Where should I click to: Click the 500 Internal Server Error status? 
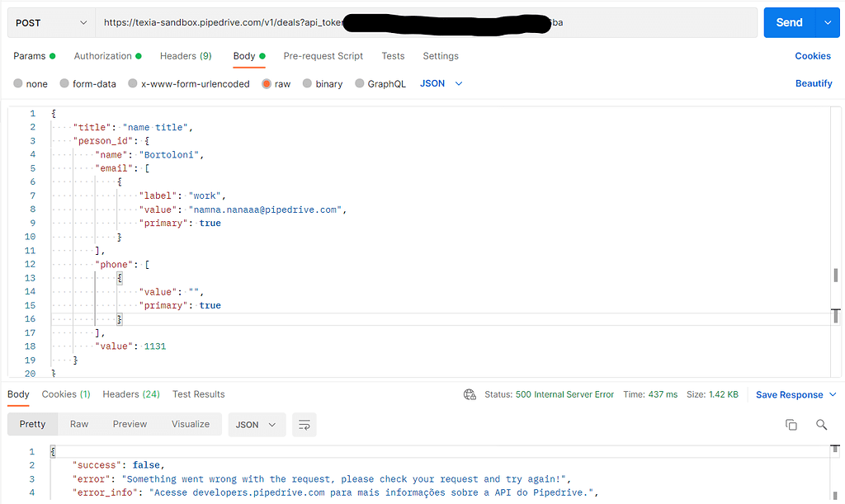(564, 394)
